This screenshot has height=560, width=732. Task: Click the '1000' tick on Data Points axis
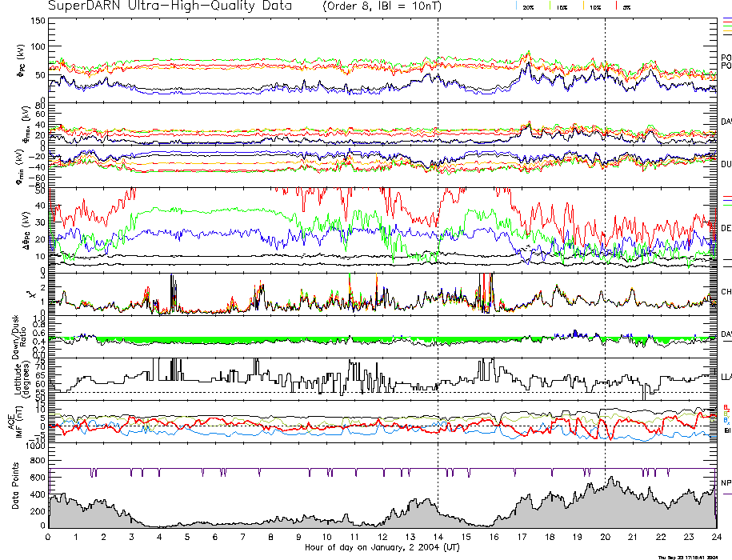pyautogui.click(x=34, y=446)
